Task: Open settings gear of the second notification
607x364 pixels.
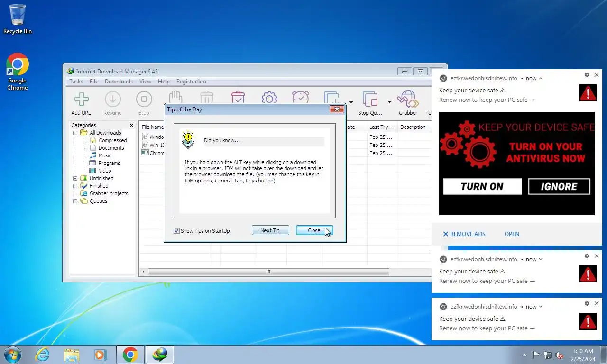Action: tap(587, 256)
